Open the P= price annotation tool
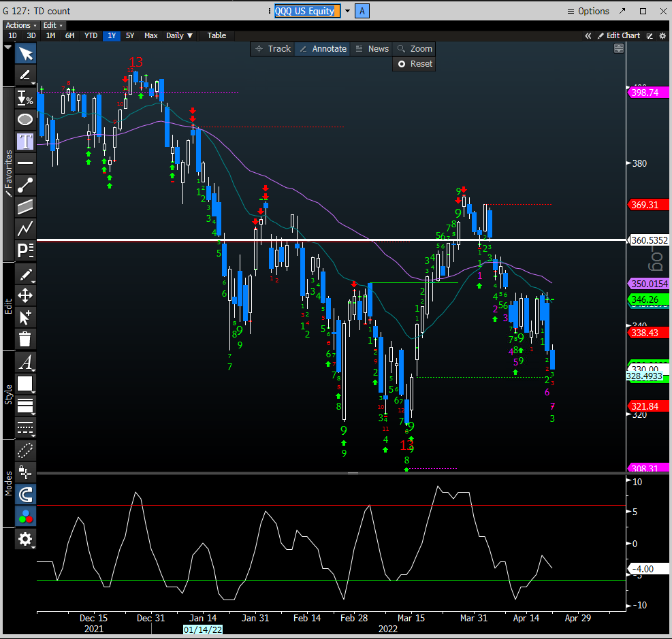Screen dimensions: 672x639 tap(25, 250)
